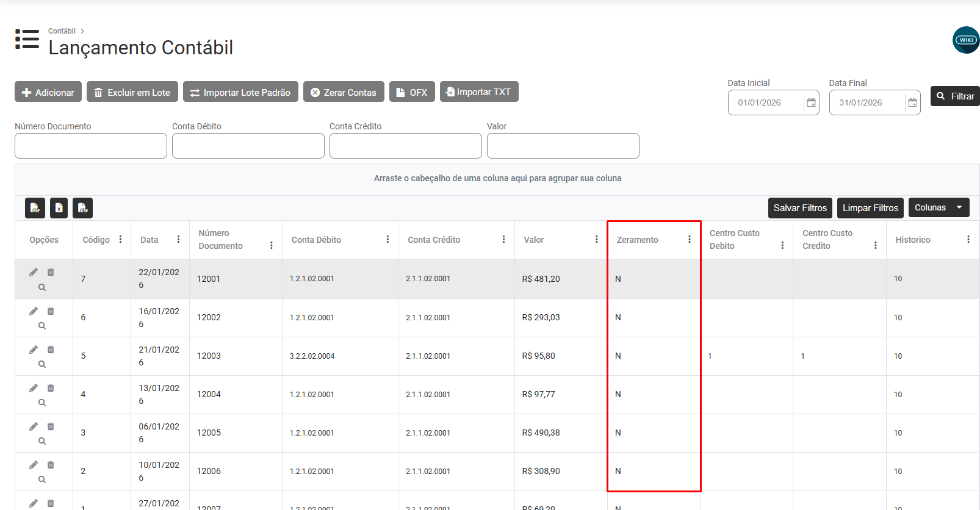This screenshot has width=980, height=510.
Task: Focus the Conta Débito filter field
Action: (248, 146)
